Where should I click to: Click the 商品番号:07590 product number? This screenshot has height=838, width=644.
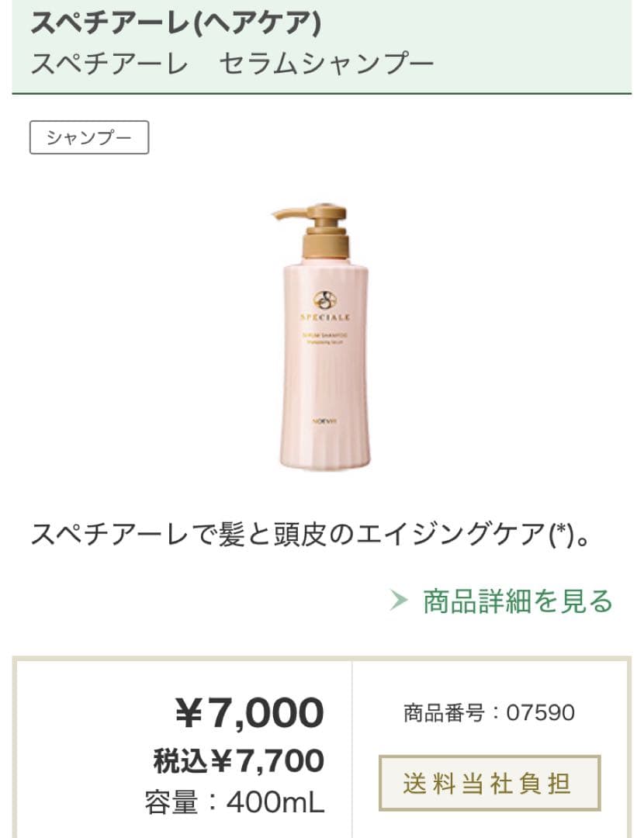tap(489, 713)
